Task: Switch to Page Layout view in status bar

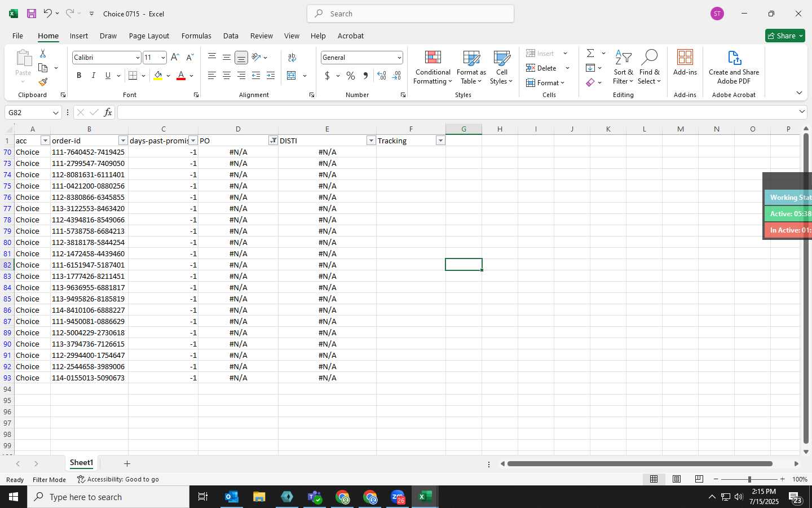Action: pyautogui.click(x=676, y=479)
